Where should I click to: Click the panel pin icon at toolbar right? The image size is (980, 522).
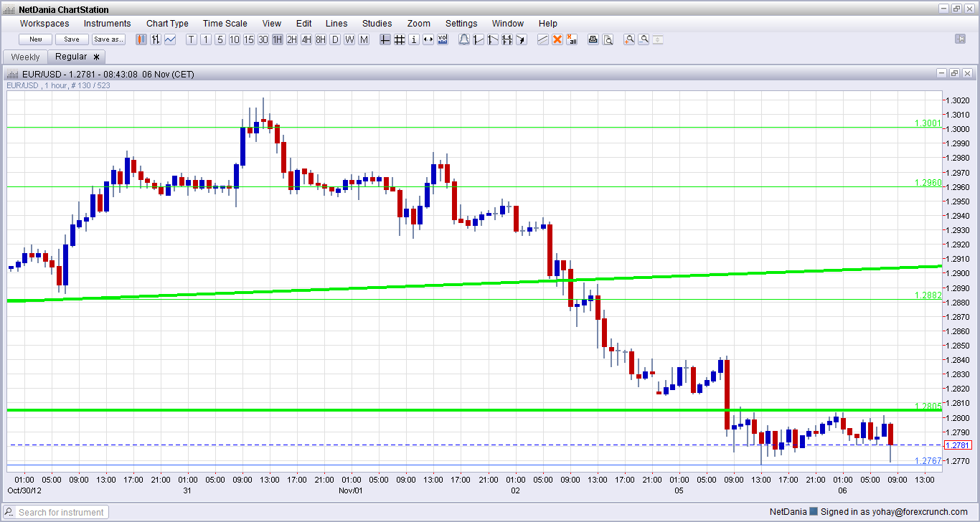point(960,39)
